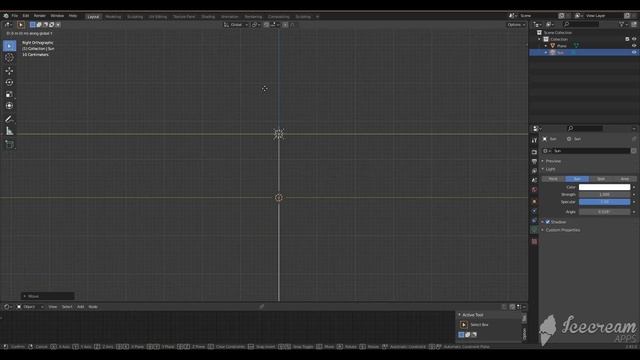
Task: Select the Select Box tool in left toolbar
Action: (9, 46)
